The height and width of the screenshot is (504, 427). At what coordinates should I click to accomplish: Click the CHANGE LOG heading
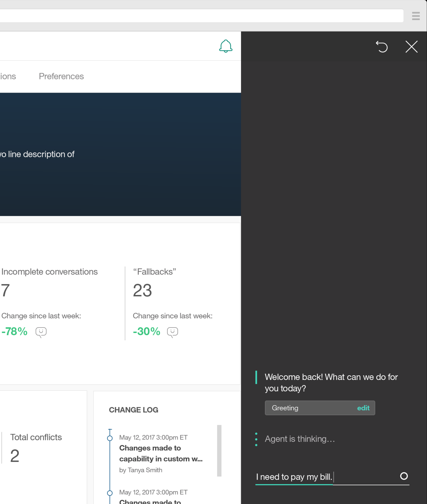click(x=134, y=410)
